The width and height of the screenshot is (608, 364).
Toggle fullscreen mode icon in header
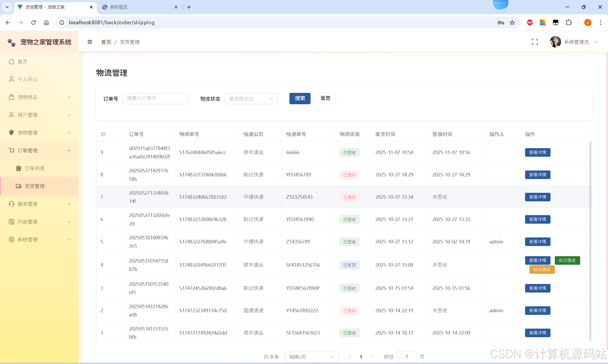[x=535, y=42]
